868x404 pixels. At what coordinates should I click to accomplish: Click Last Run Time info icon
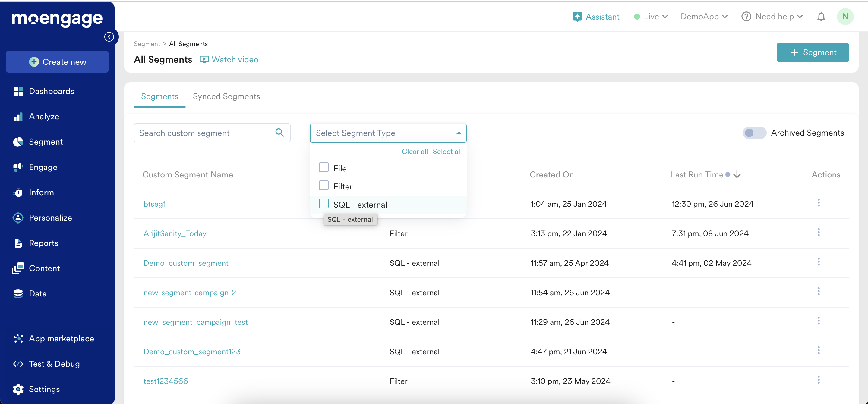click(728, 174)
